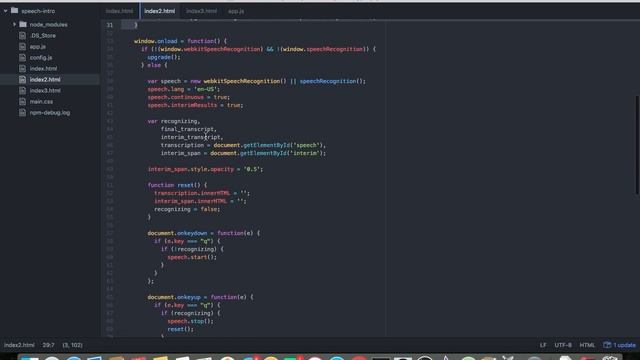Click the speech.lang = 'en-US' line
Viewport: 640px width, 360px height.
[183, 89]
